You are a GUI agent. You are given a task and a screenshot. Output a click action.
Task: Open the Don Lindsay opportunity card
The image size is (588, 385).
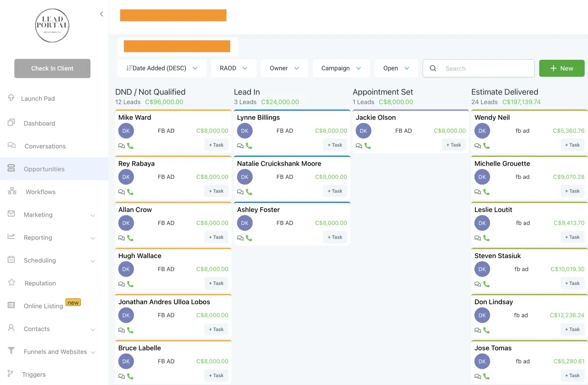point(529,315)
